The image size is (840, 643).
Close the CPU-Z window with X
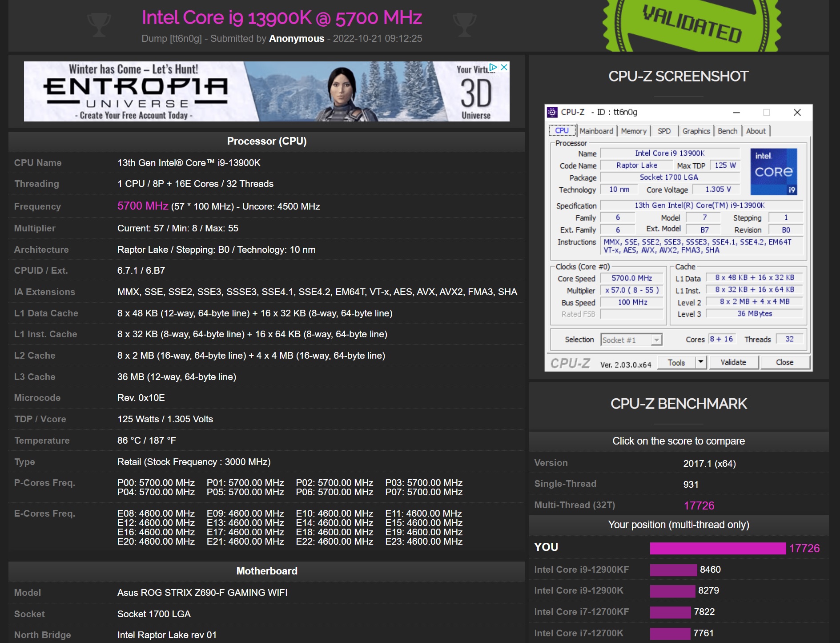(797, 112)
